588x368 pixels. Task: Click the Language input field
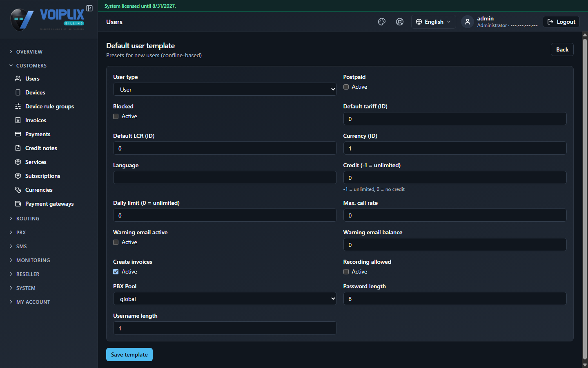(225, 177)
